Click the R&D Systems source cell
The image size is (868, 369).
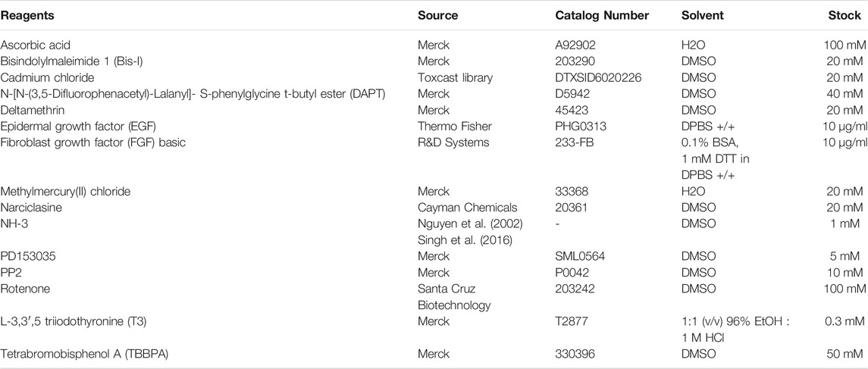[453, 142]
